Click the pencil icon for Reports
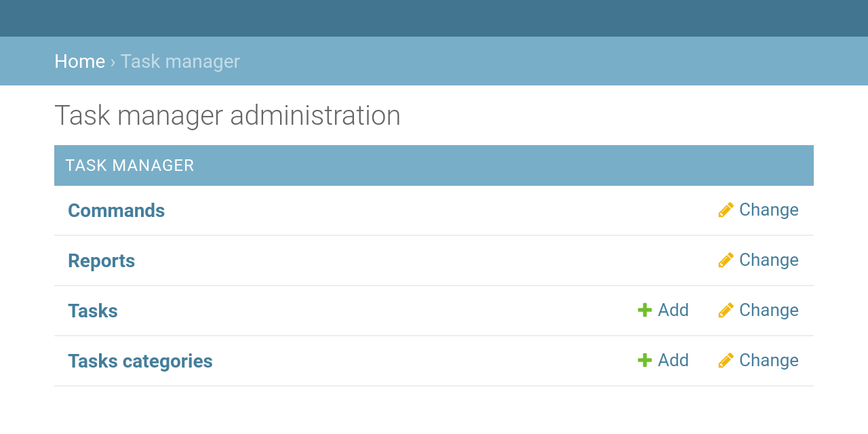868x434 pixels. (x=726, y=260)
